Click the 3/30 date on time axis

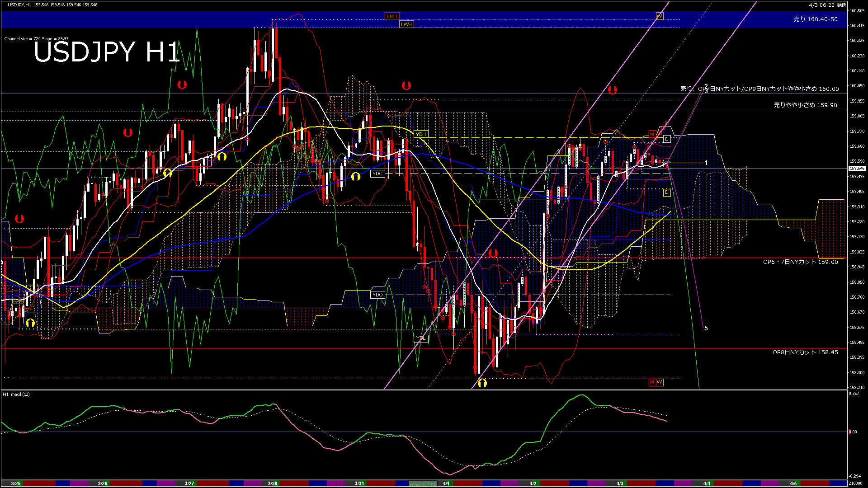[272, 483]
